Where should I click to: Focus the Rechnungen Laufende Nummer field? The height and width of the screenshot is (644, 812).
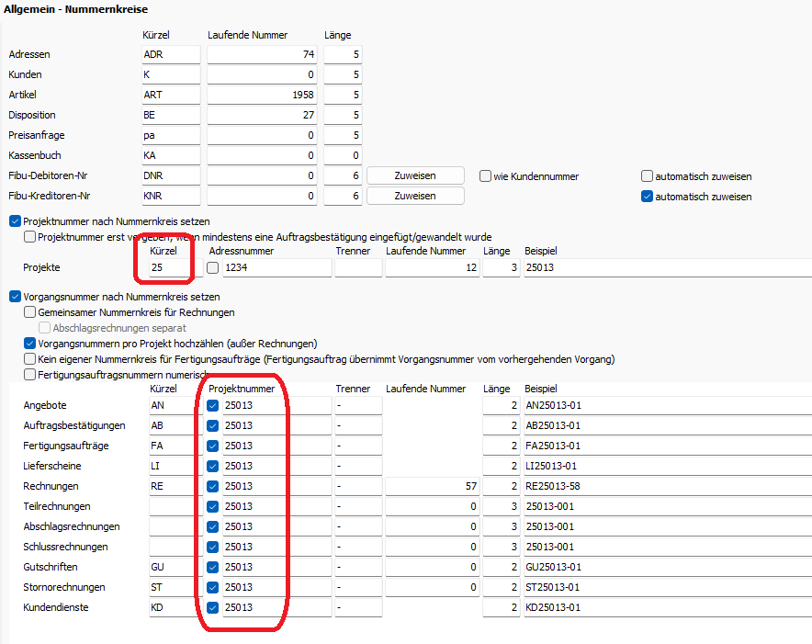[431, 487]
